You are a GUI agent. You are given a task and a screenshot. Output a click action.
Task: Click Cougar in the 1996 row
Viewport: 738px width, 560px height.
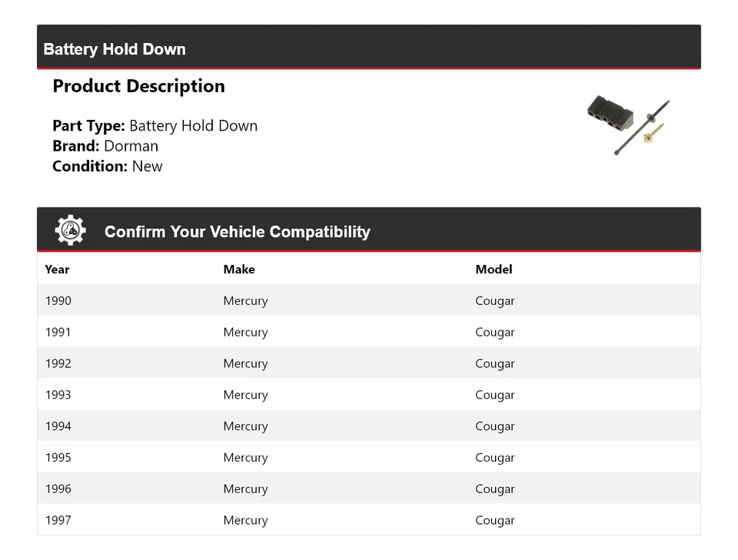(x=495, y=489)
